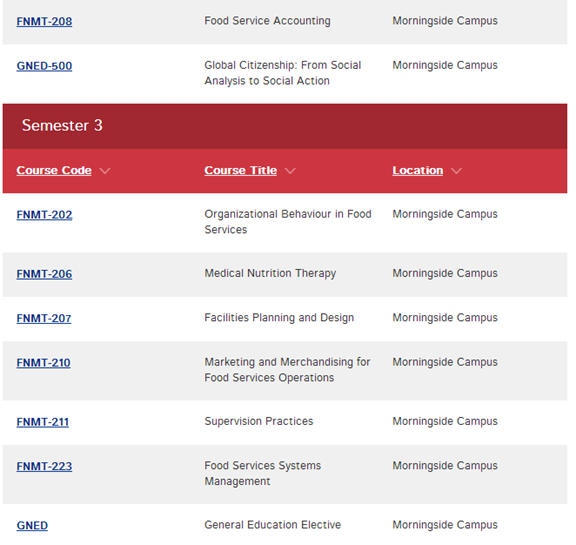This screenshot has height=545, width=576.
Task: Click the chevron next to Course Title
Action: point(290,171)
